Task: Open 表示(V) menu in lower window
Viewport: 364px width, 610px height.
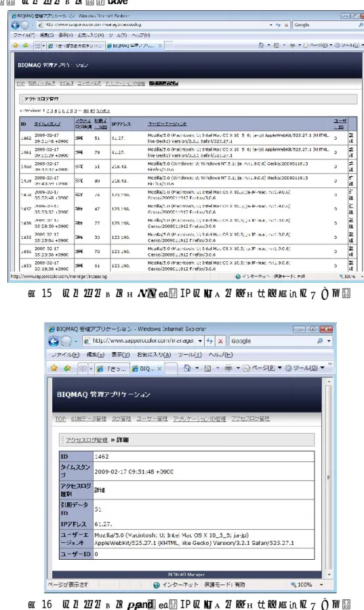Action: pos(121,355)
